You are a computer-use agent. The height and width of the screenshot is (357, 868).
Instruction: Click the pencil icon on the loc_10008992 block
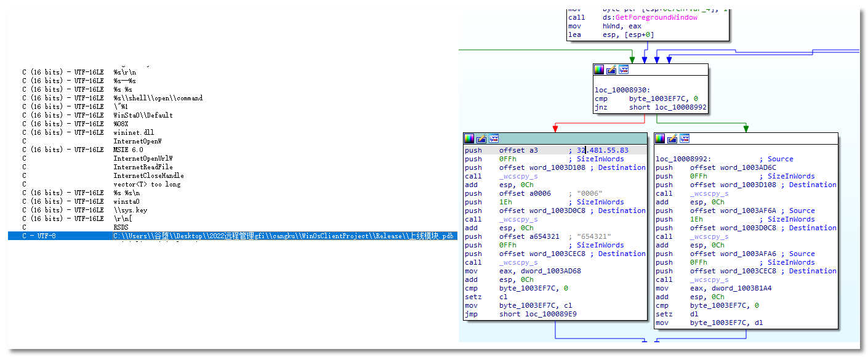click(x=672, y=138)
